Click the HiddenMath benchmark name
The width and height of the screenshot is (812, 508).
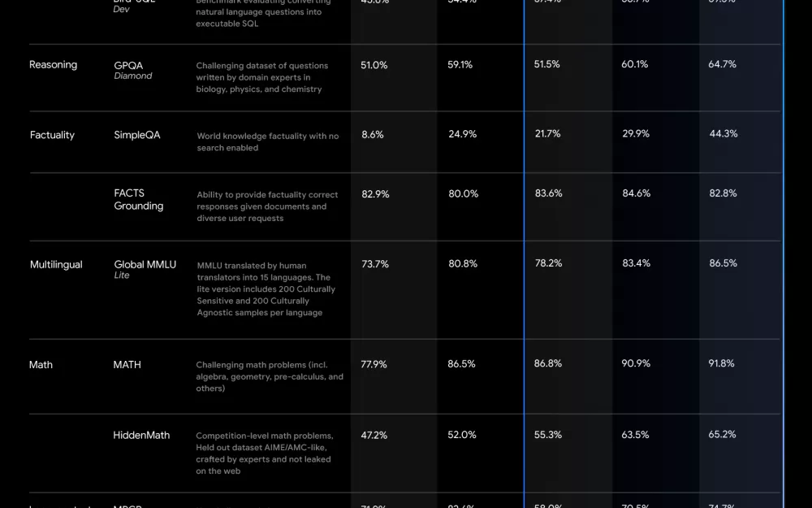[x=141, y=436]
